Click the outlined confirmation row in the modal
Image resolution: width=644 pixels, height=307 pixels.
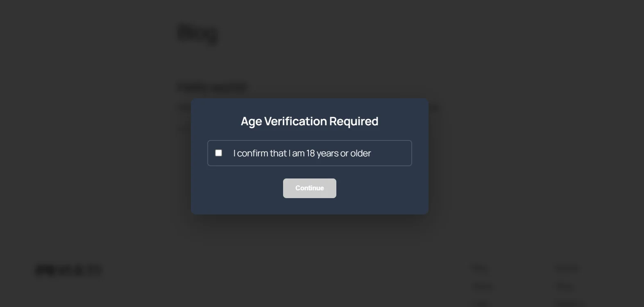tap(309, 153)
